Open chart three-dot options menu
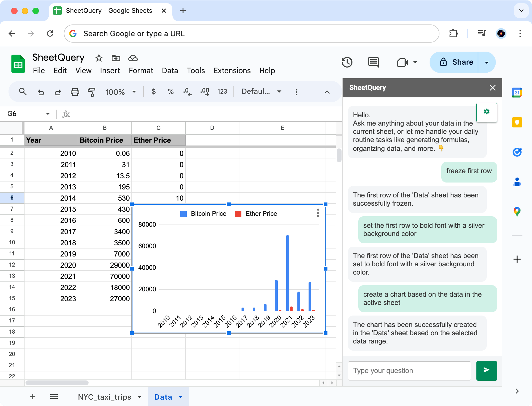 click(x=318, y=213)
